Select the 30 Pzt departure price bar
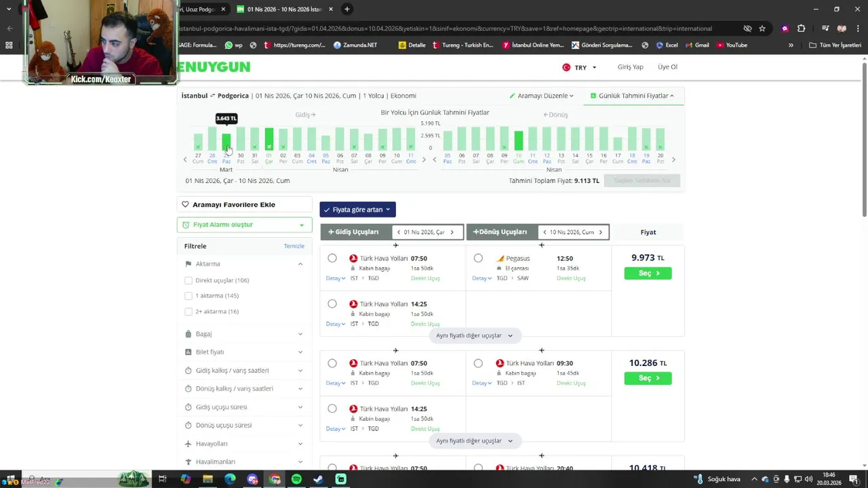Screen dimensions: 868x488 [x=241, y=139]
